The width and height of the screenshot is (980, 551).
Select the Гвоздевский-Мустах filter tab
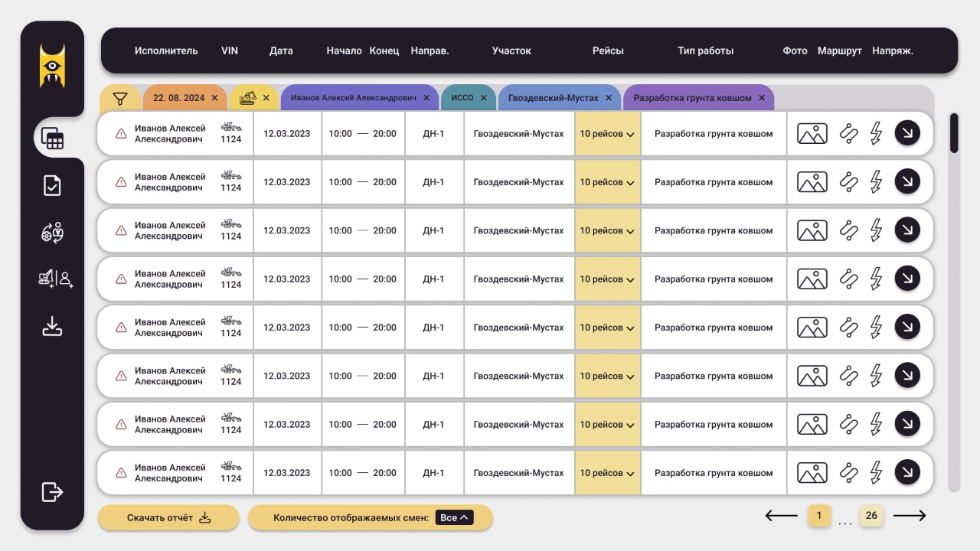coord(560,98)
